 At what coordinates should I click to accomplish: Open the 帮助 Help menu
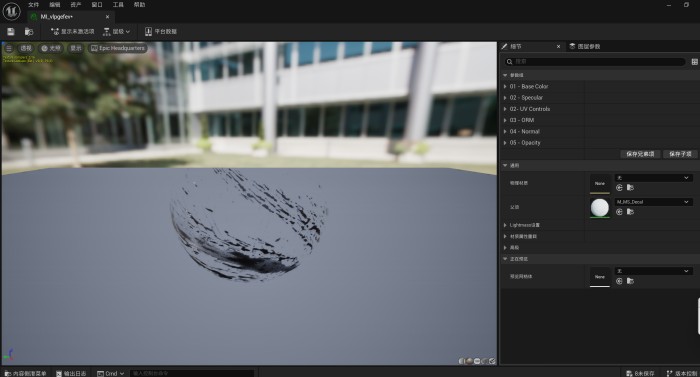pyautogui.click(x=139, y=5)
